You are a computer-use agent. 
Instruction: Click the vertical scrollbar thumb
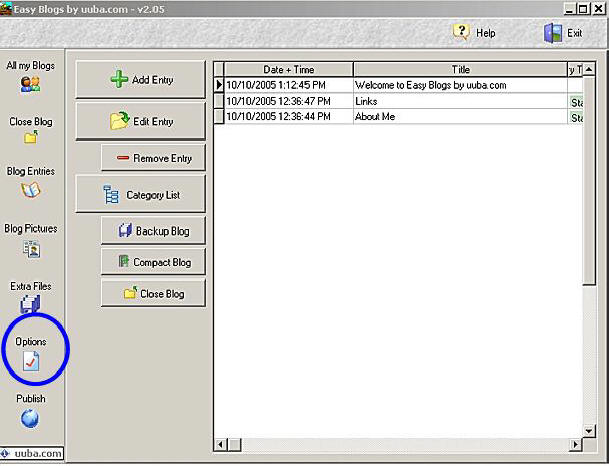[589, 181]
